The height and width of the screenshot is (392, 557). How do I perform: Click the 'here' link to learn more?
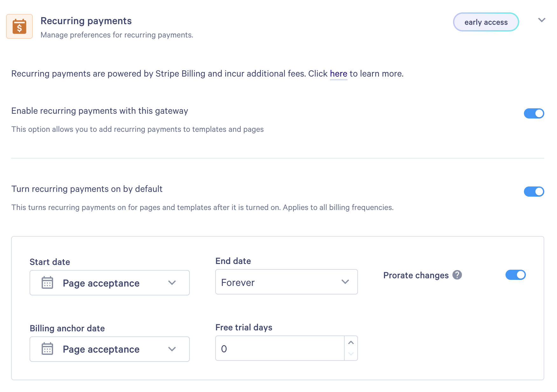(x=339, y=74)
